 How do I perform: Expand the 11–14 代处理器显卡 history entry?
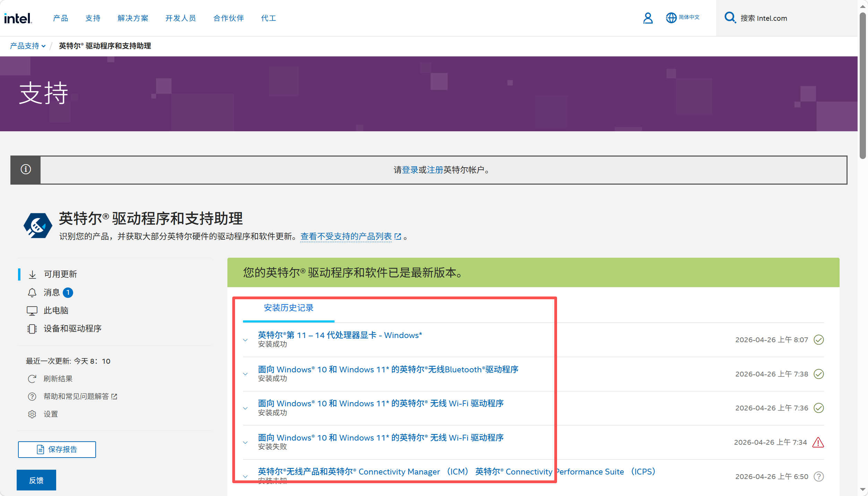[245, 340]
